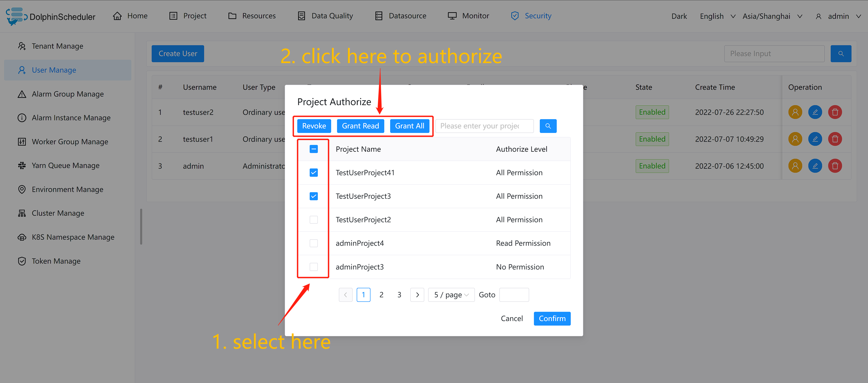Toggle the select-all header checkbox
Image resolution: width=868 pixels, height=383 pixels.
coord(313,149)
